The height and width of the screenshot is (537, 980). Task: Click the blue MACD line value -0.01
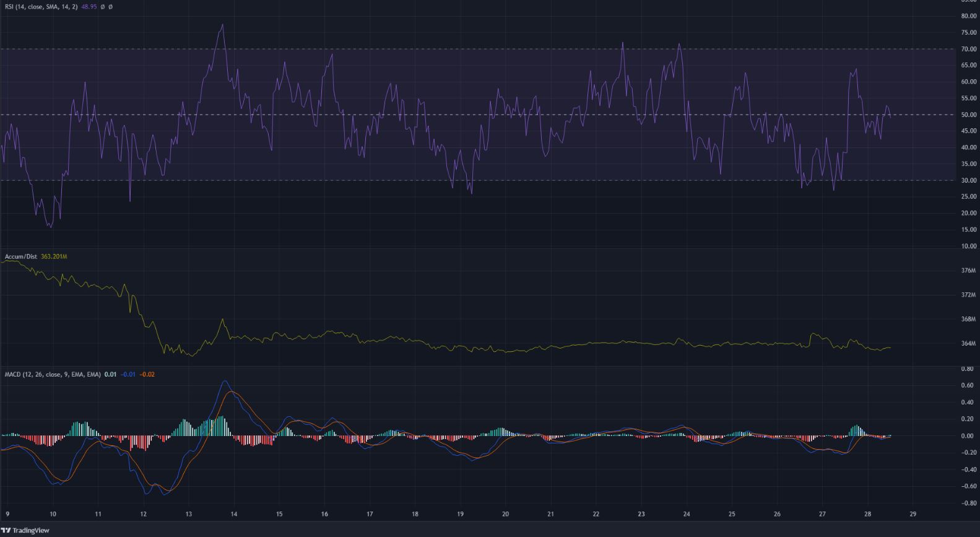(128, 374)
